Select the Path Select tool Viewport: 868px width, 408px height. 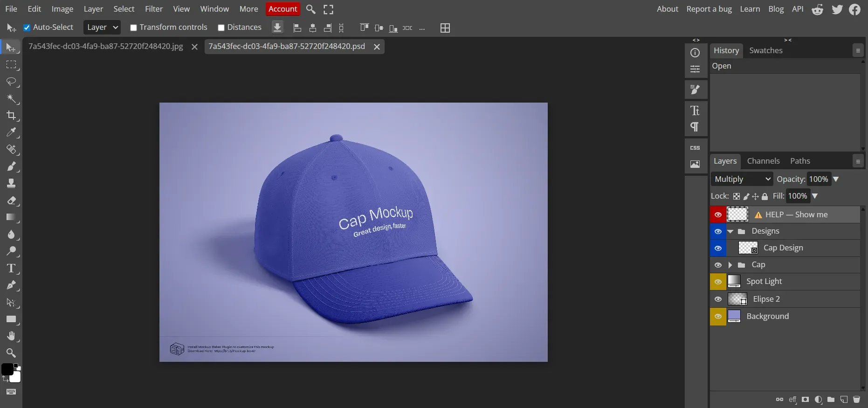click(x=11, y=302)
